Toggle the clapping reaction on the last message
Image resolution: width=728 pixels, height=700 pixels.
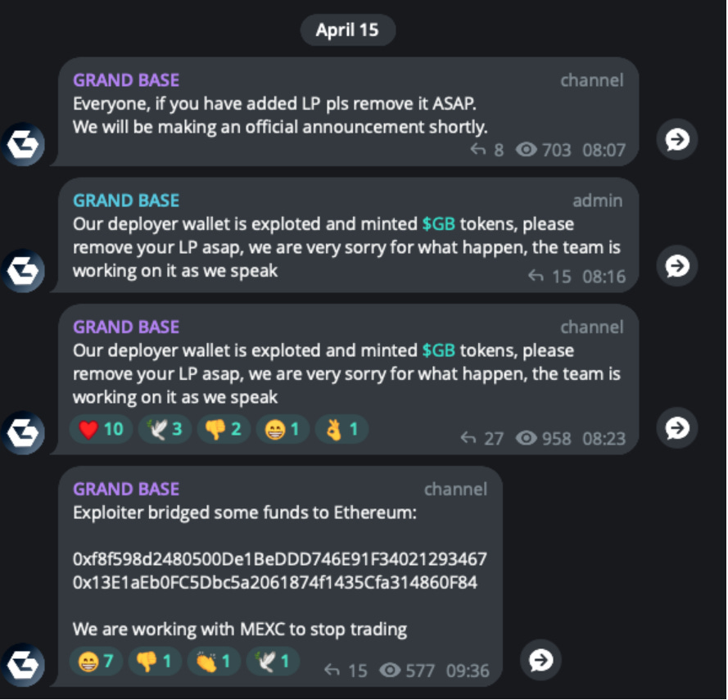pyautogui.click(x=213, y=661)
